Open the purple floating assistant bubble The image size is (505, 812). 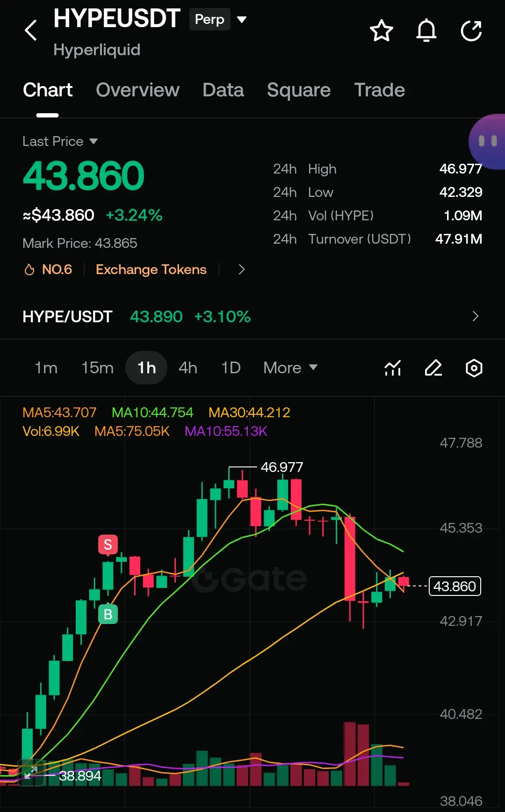click(x=487, y=141)
